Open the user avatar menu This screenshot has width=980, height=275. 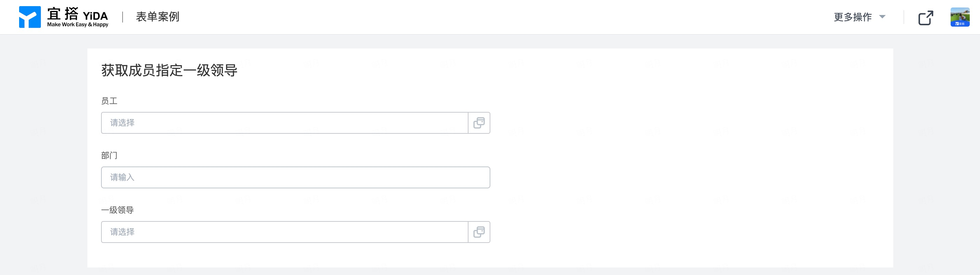(x=960, y=17)
